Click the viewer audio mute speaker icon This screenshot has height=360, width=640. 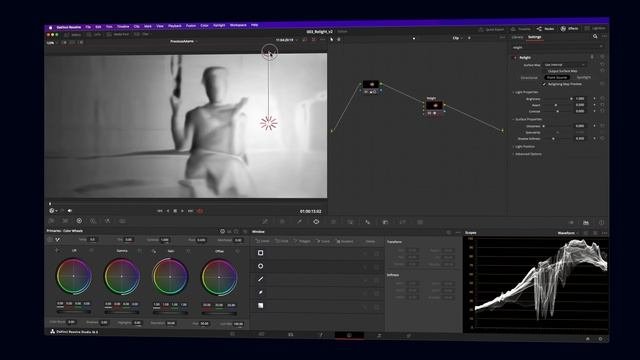tap(69, 211)
